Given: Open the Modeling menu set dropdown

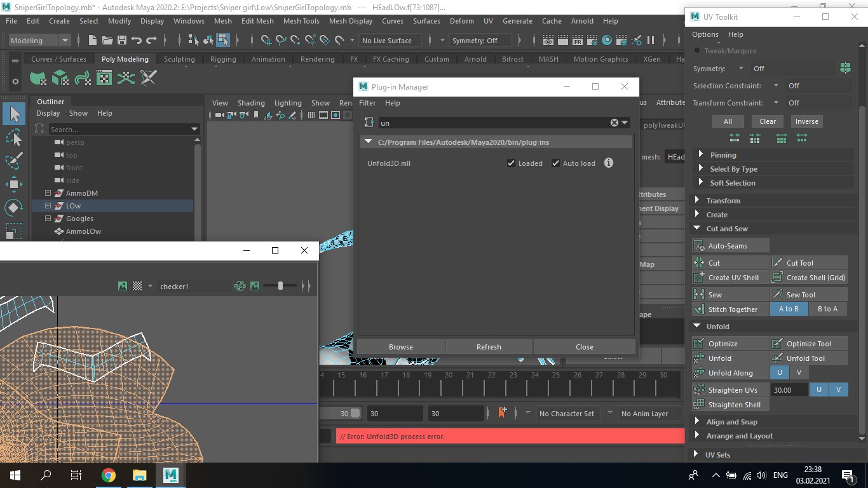Looking at the screenshot, I should (x=40, y=41).
